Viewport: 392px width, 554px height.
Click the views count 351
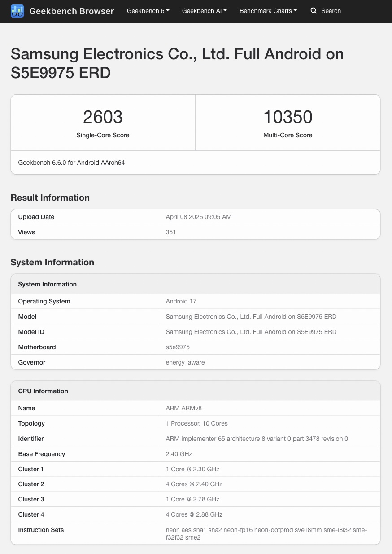pyautogui.click(x=171, y=232)
